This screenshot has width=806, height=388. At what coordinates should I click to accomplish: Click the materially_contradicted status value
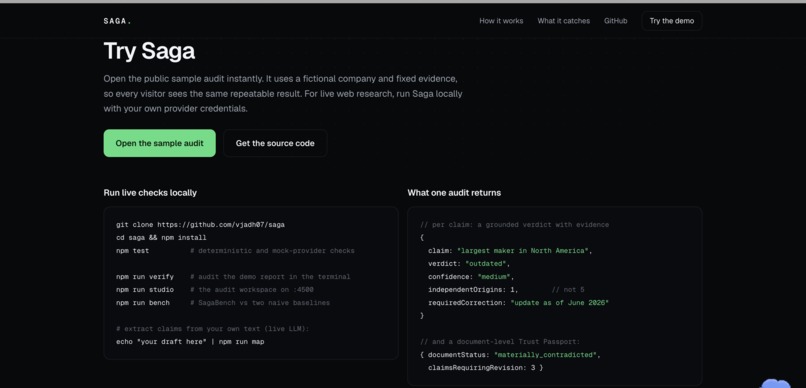pos(546,355)
